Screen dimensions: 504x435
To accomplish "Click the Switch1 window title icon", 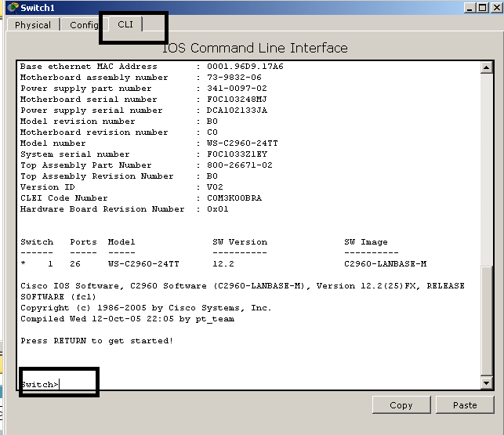I will [13, 7].
